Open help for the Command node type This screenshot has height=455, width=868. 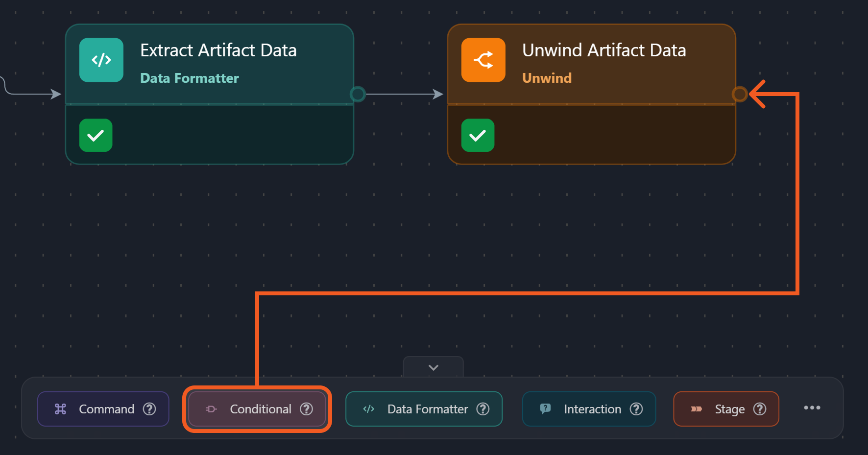(x=149, y=409)
